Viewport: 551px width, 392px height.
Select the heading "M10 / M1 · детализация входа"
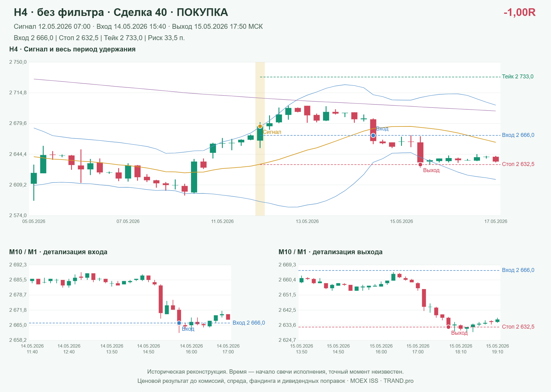coord(58,252)
